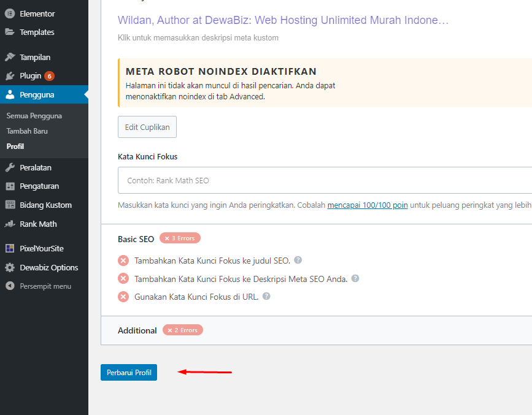The height and width of the screenshot is (415, 532).
Task: Click the Edit Cuplikan button
Action: (x=147, y=127)
